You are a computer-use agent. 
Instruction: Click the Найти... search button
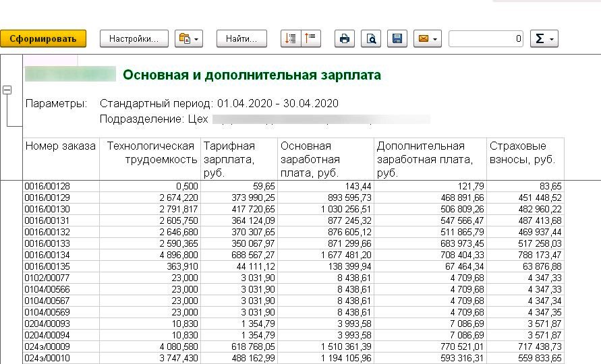[x=241, y=38]
